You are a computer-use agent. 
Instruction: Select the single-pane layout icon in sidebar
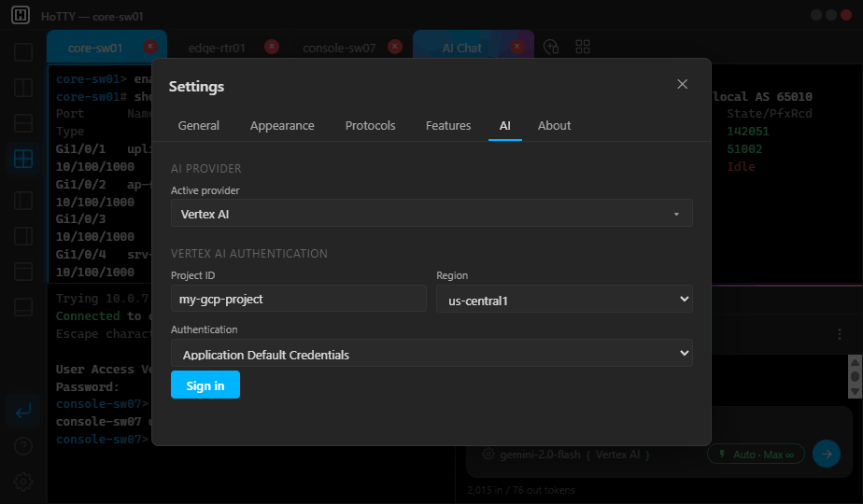coord(23,52)
